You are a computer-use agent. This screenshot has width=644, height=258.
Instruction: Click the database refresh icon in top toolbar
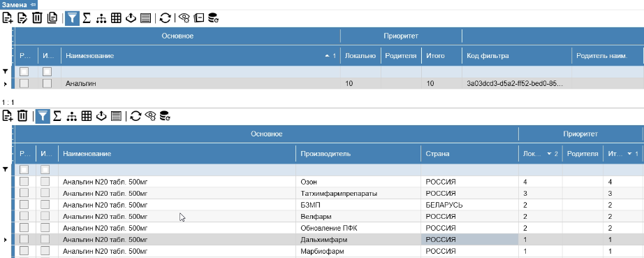coord(214,18)
